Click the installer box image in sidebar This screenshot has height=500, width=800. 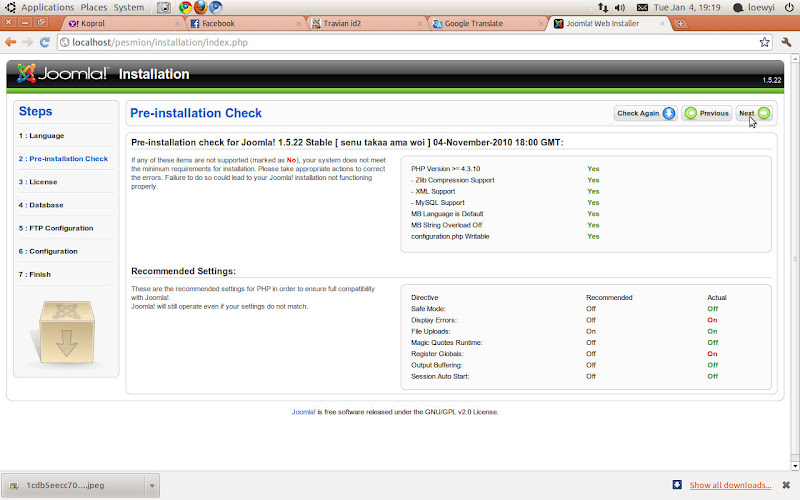click(x=66, y=332)
